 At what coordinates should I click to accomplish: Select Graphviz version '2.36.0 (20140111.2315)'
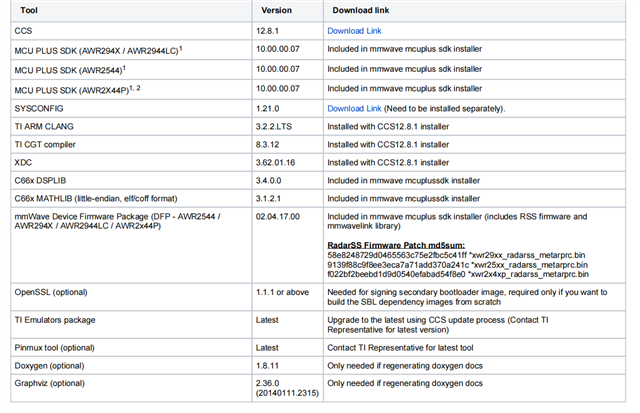[287, 388]
